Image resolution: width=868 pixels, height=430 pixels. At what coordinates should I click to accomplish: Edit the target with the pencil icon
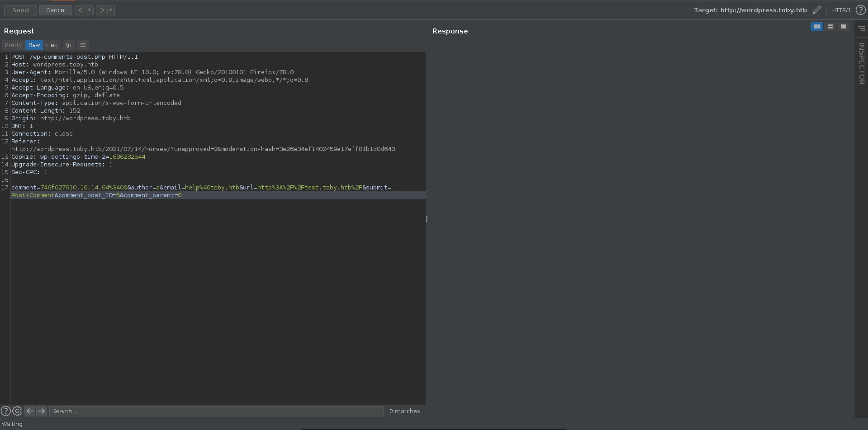(817, 10)
